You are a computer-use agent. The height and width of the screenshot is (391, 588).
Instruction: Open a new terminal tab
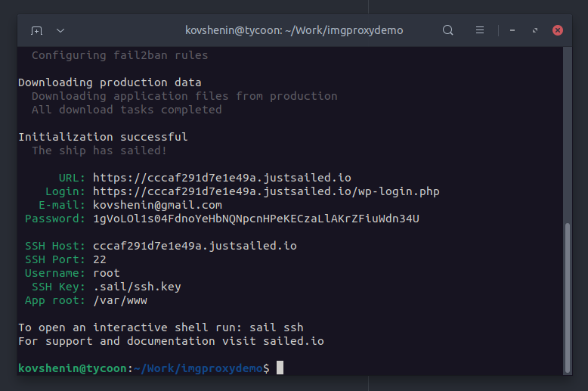[x=37, y=30]
